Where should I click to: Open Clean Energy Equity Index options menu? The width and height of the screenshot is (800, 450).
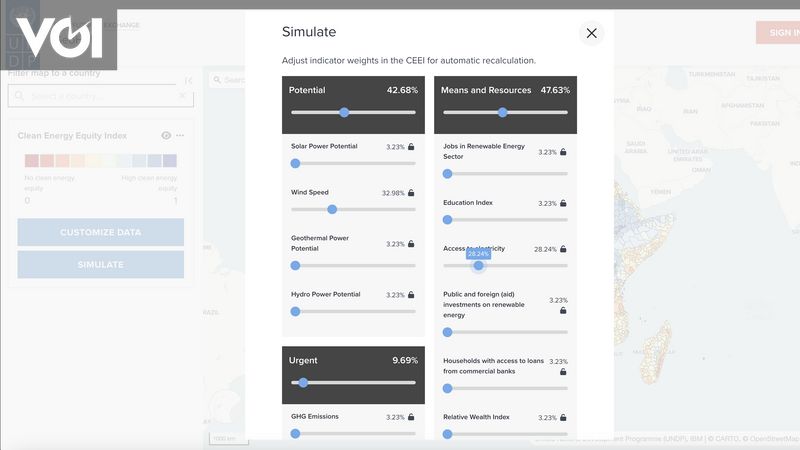[180, 135]
